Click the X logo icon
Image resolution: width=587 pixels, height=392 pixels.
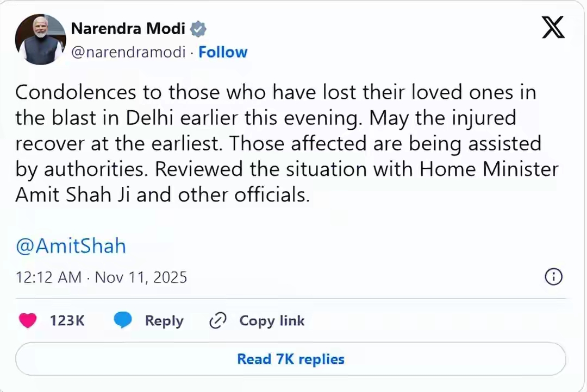click(x=553, y=27)
